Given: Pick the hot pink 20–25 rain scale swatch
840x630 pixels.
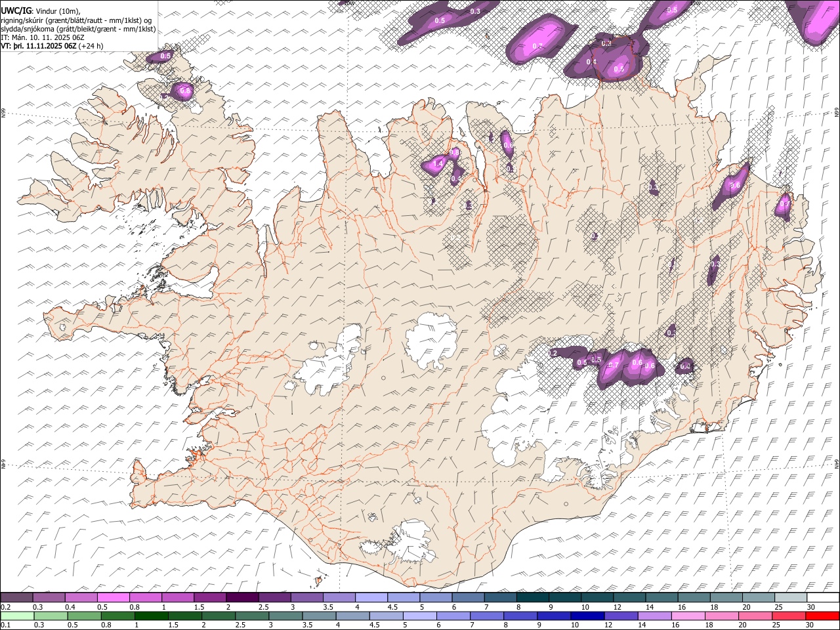Looking at the screenshot, I should click(x=756, y=616).
